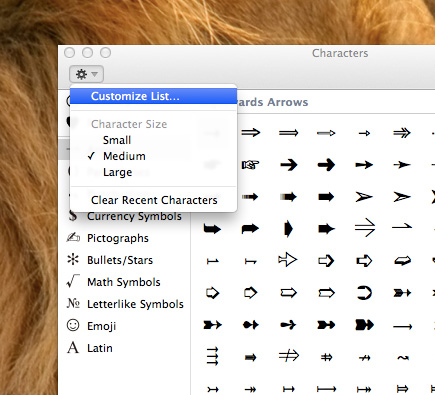Pick the squat black arrowhead glyph

[289, 229]
